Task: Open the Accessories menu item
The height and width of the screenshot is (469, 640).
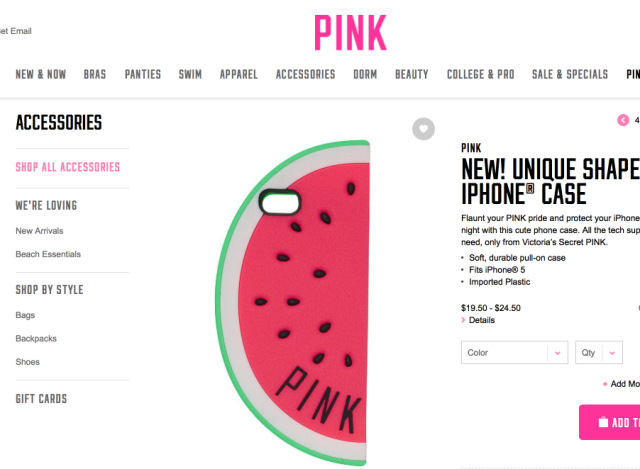Action: tap(305, 74)
